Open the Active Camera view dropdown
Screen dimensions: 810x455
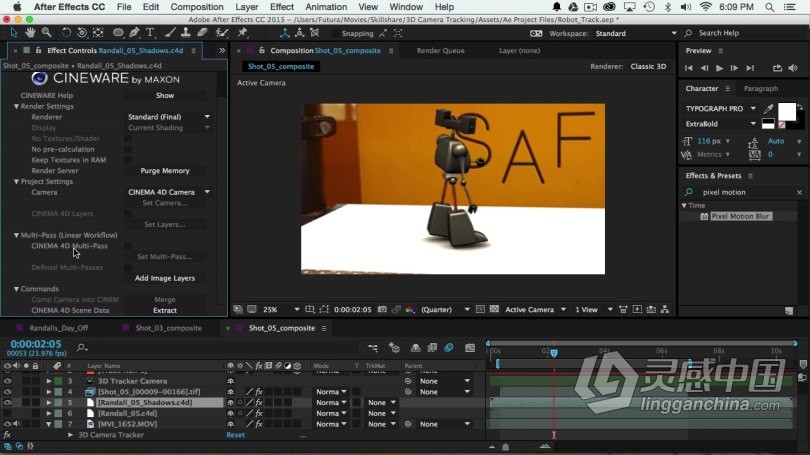point(535,309)
